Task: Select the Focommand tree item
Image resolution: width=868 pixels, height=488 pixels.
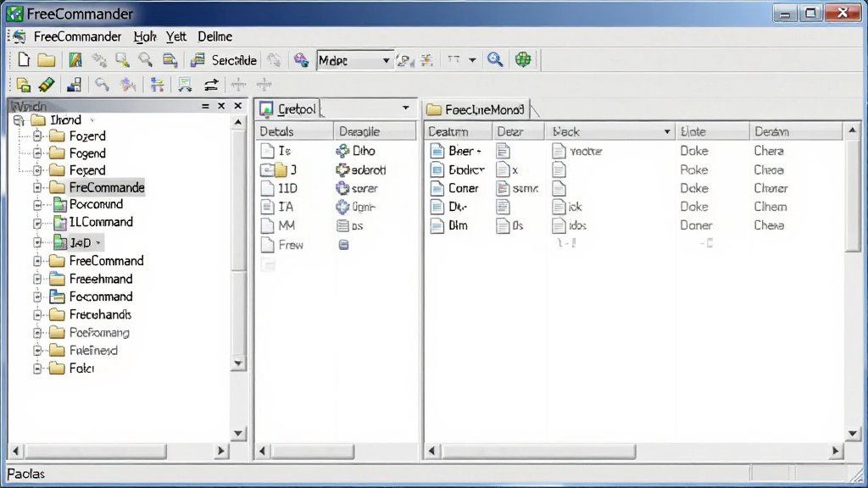Action: tap(101, 297)
